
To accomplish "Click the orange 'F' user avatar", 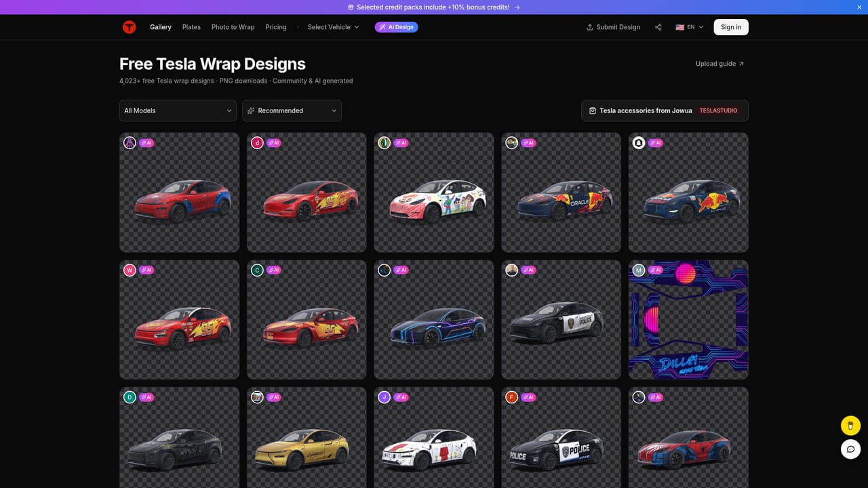I will (512, 397).
